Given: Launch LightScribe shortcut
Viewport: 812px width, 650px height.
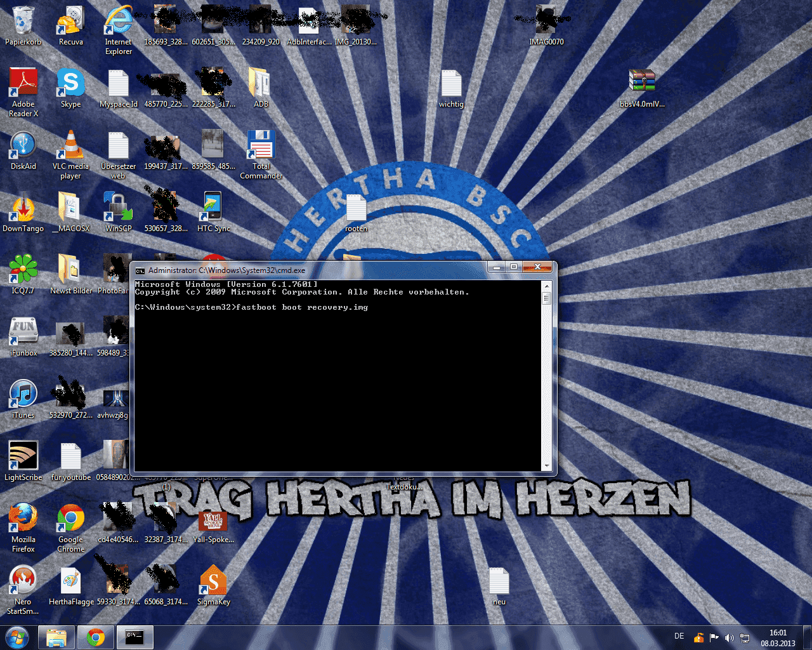Looking at the screenshot, I should [23, 461].
